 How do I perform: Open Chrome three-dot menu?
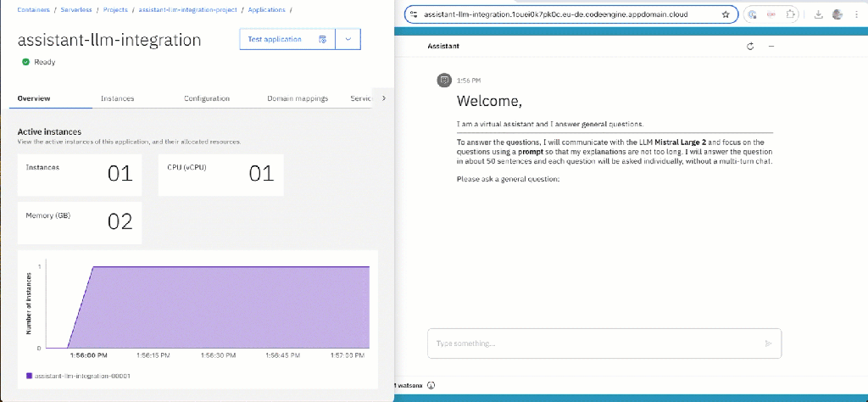857,14
